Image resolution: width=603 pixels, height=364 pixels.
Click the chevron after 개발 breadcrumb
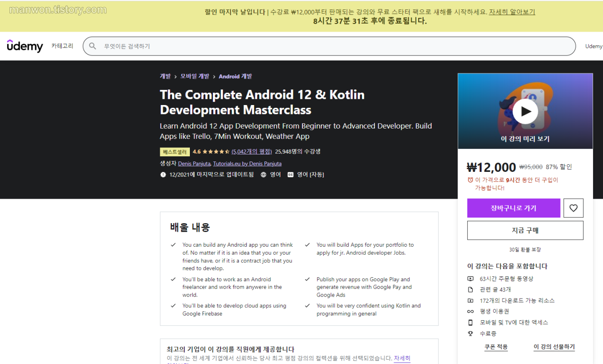click(175, 76)
